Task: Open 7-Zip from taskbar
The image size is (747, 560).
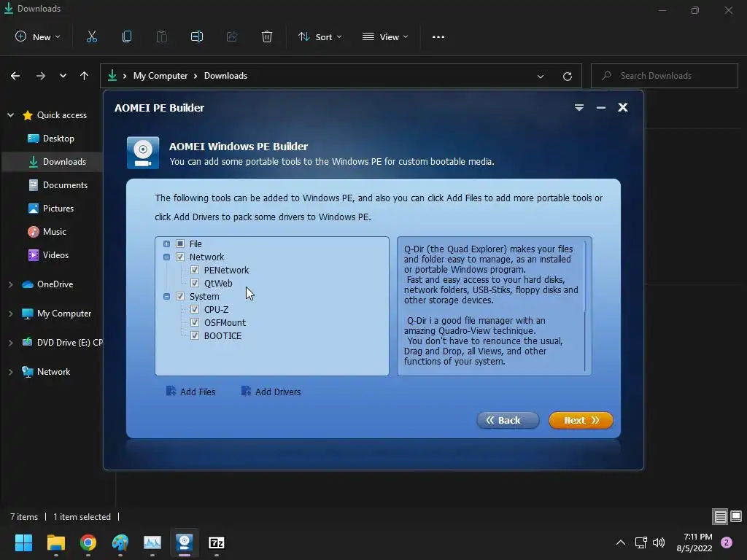Action: pyautogui.click(x=216, y=542)
